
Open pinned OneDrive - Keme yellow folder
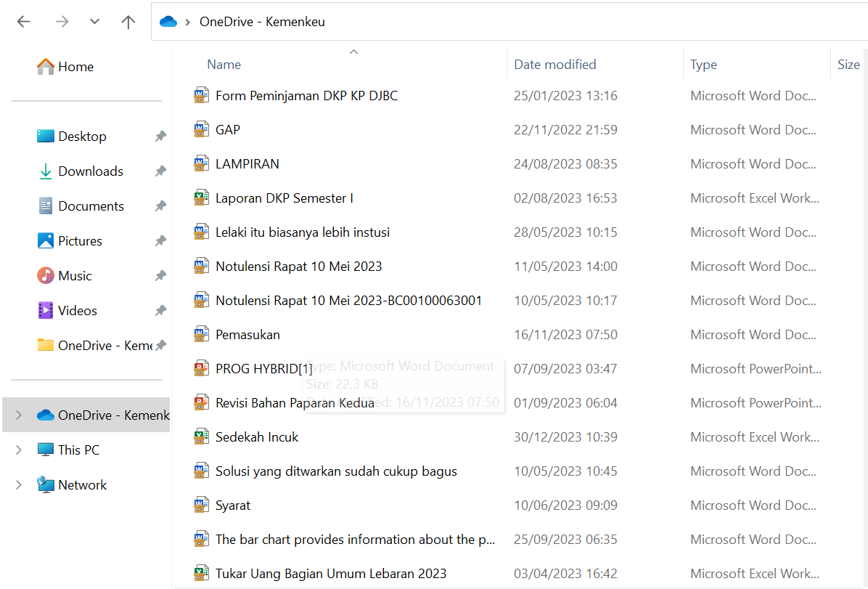click(94, 346)
